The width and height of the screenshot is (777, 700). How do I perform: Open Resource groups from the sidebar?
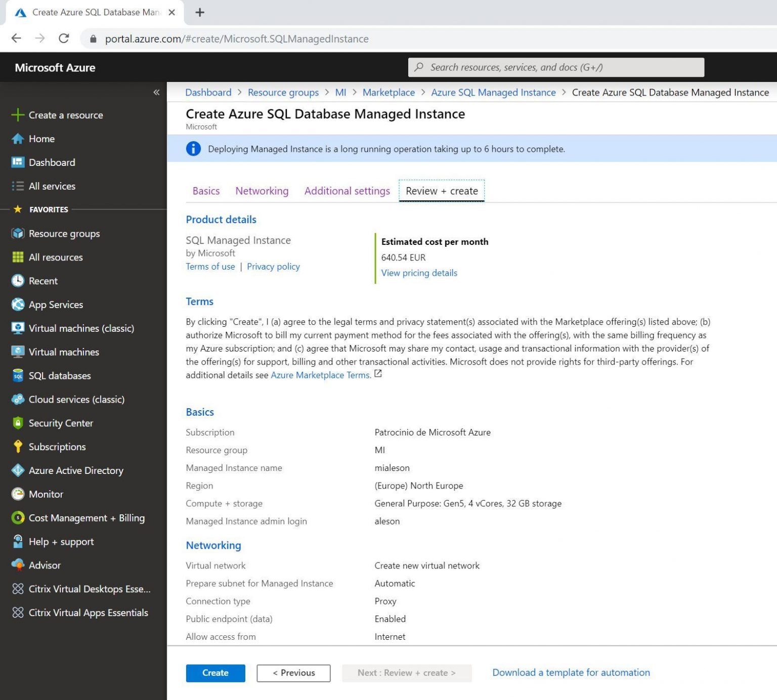tap(64, 233)
